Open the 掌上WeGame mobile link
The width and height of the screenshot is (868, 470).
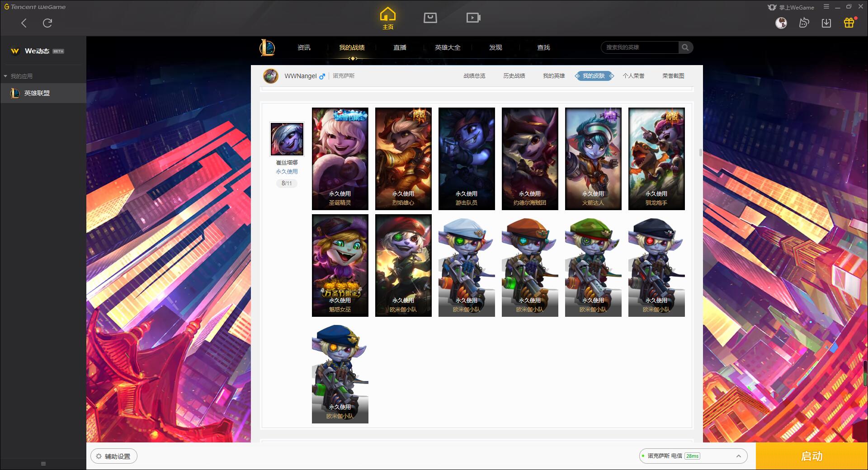791,7
